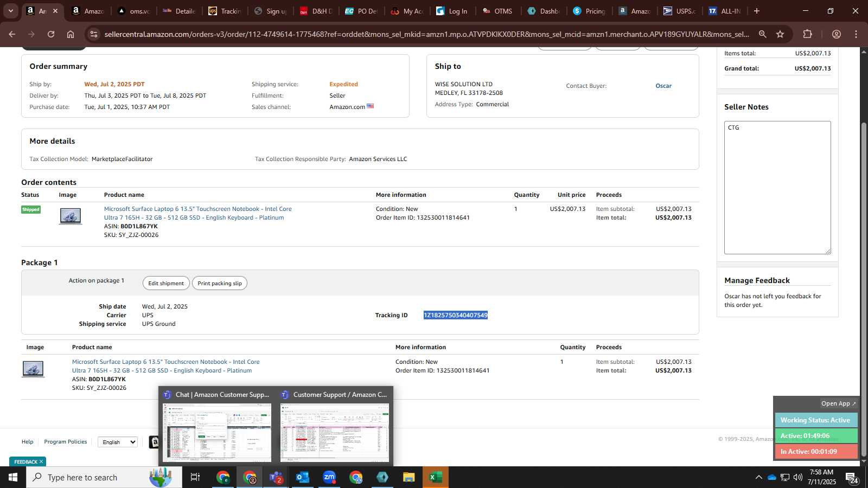Viewport: 868px width, 488px height.
Task: Bookmark this page with the star icon
Action: coord(780,34)
